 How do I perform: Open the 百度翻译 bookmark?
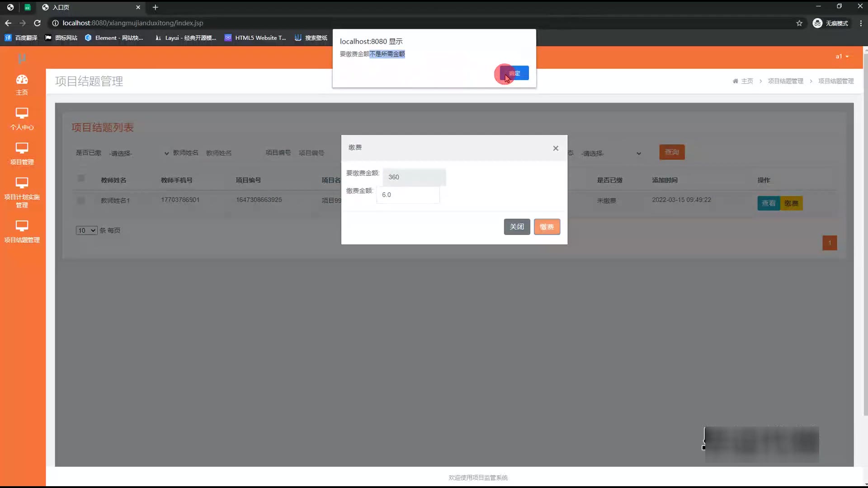[x=21, y=38]
